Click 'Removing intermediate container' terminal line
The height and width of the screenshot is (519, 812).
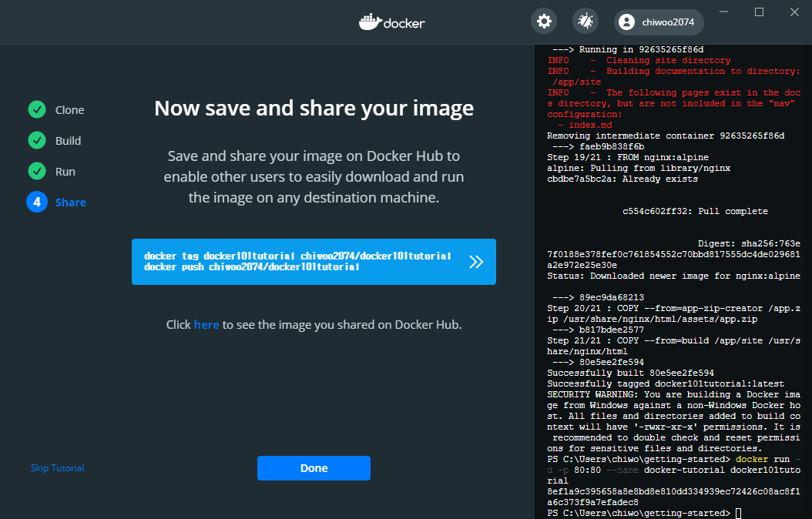[666, 136]
